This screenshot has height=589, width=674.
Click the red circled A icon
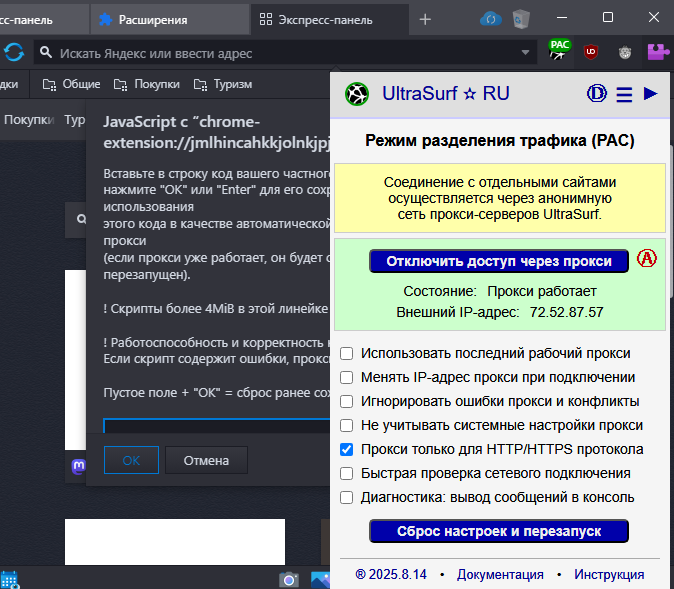646,258
